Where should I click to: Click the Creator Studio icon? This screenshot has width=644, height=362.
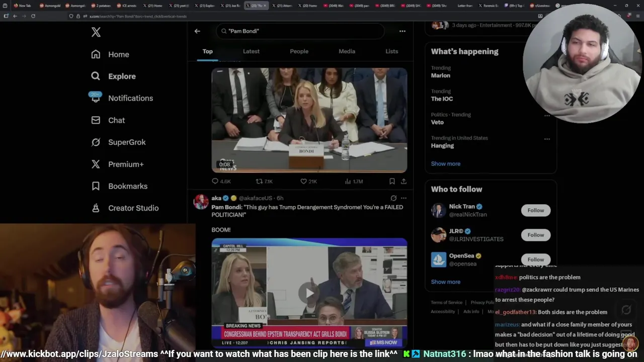tap(96, 208)
